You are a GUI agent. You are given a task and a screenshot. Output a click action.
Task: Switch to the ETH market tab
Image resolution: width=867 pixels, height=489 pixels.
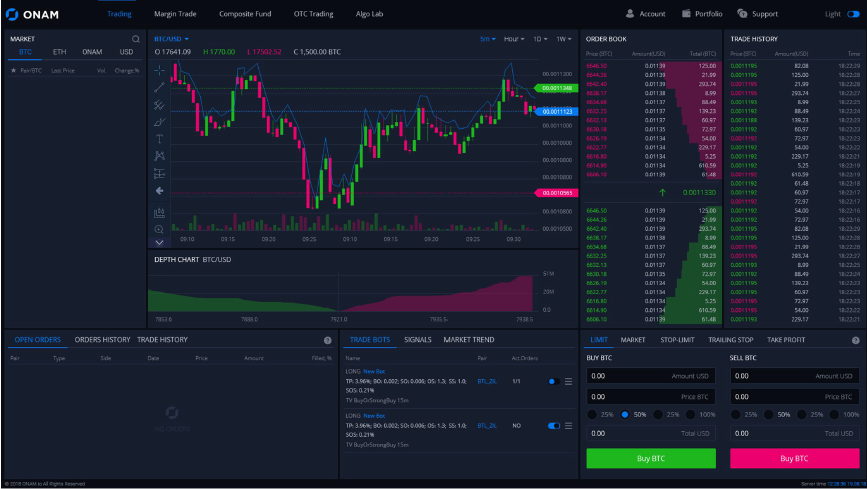[59, 52]
